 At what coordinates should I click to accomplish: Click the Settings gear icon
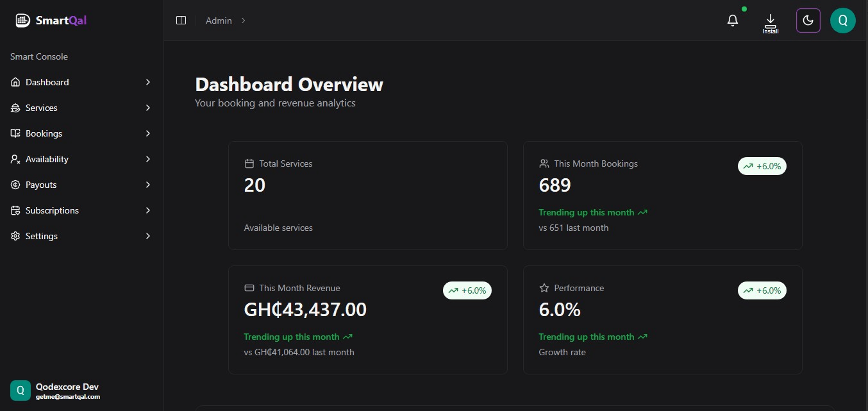pyautogui.click(x=14, y=236)
